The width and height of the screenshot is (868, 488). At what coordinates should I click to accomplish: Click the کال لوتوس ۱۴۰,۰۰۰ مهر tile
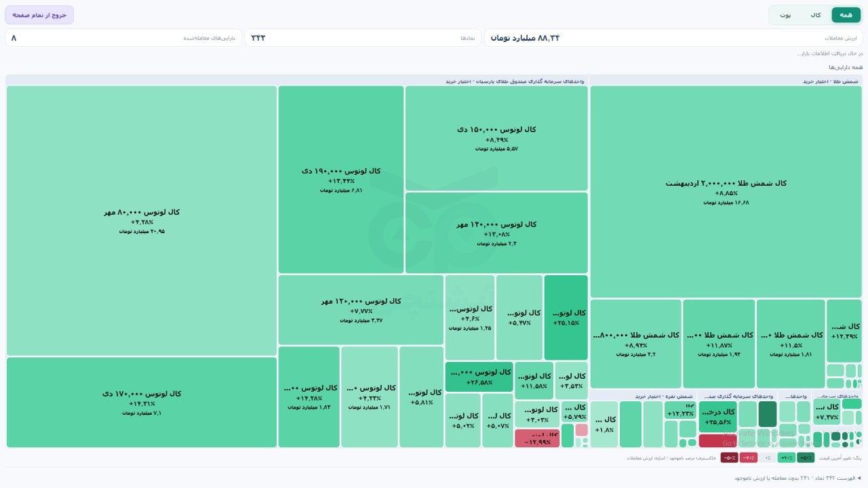496,233
